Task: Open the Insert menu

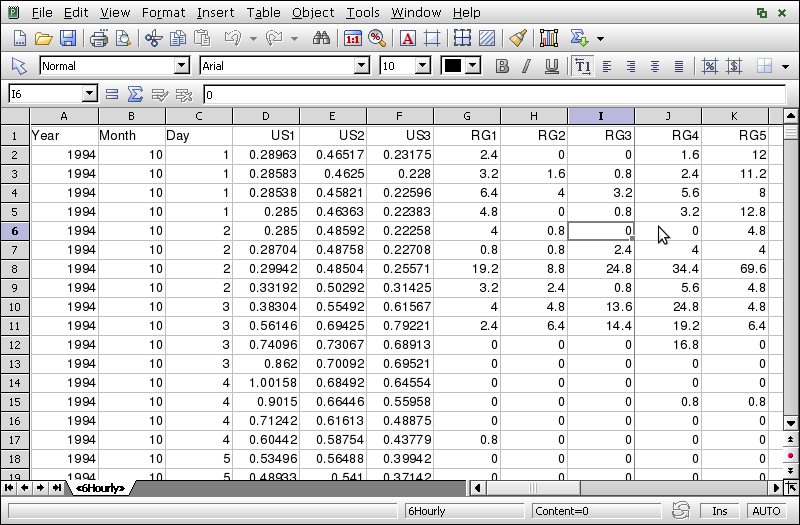Action: click(216, 12)
